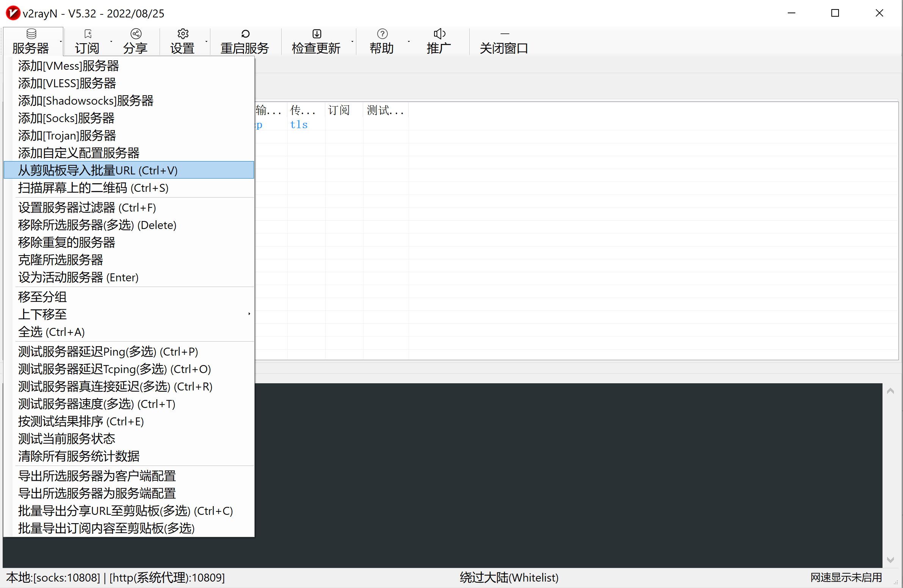Click the 订阅 column header in server list

344,110
